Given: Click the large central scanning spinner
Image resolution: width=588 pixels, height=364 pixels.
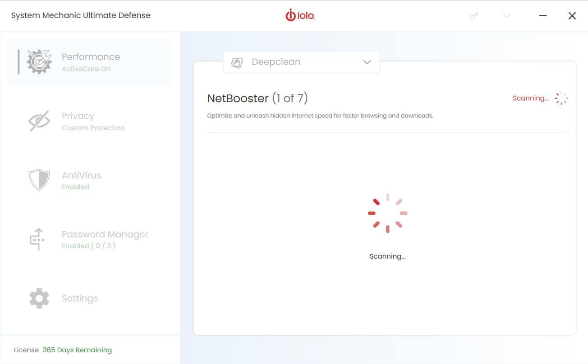Looking at the screenshot, I should point(387,213).
